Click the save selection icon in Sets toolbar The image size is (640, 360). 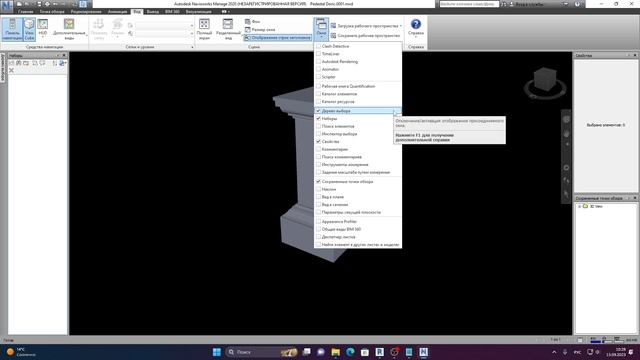coord(11,63)
